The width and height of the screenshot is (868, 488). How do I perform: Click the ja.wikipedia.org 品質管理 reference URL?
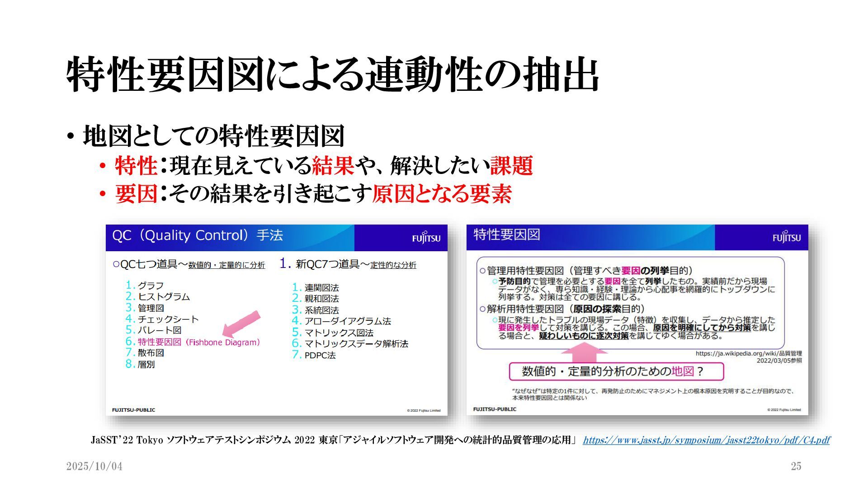tap(748, 353)
